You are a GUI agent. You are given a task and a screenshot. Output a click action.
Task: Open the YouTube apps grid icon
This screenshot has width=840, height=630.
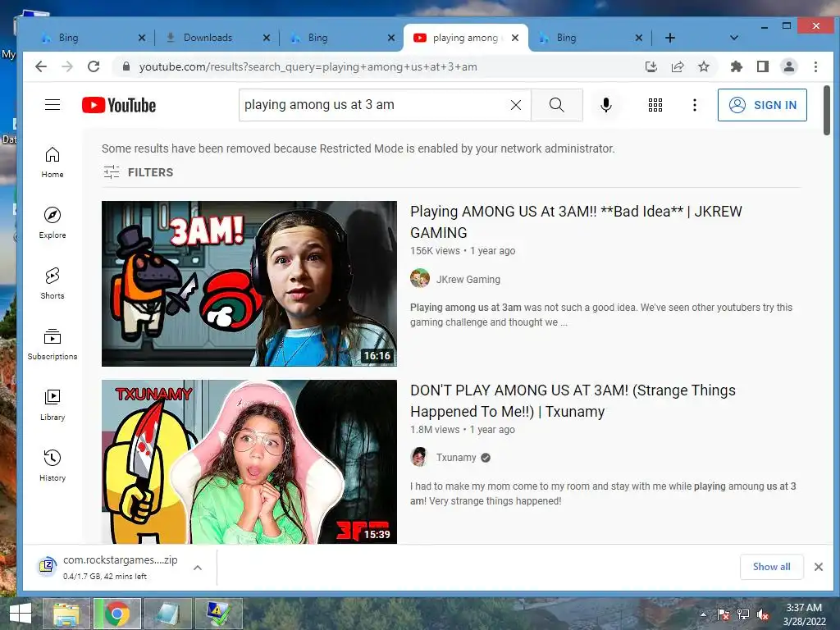click(655, 105)
